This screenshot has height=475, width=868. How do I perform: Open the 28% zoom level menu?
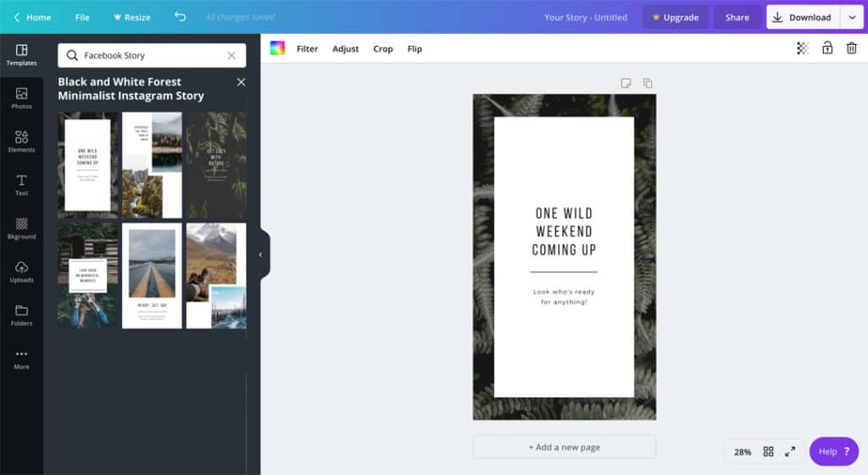743,452
